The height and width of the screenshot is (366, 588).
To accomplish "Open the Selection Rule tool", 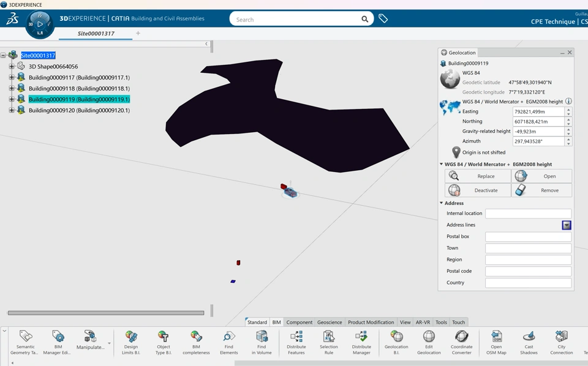I will pyautogui.click(x=329, y=342).
